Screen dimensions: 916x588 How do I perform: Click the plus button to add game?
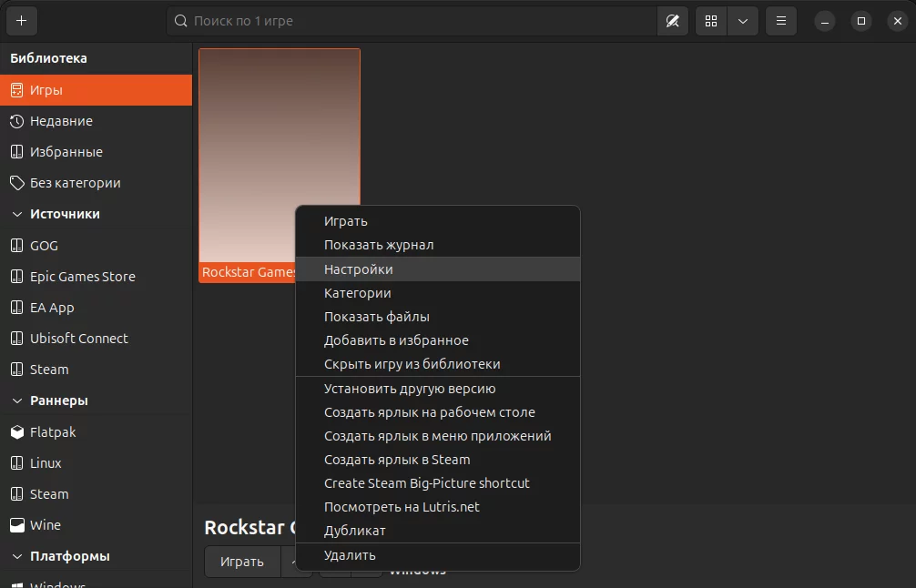(22, 21)
